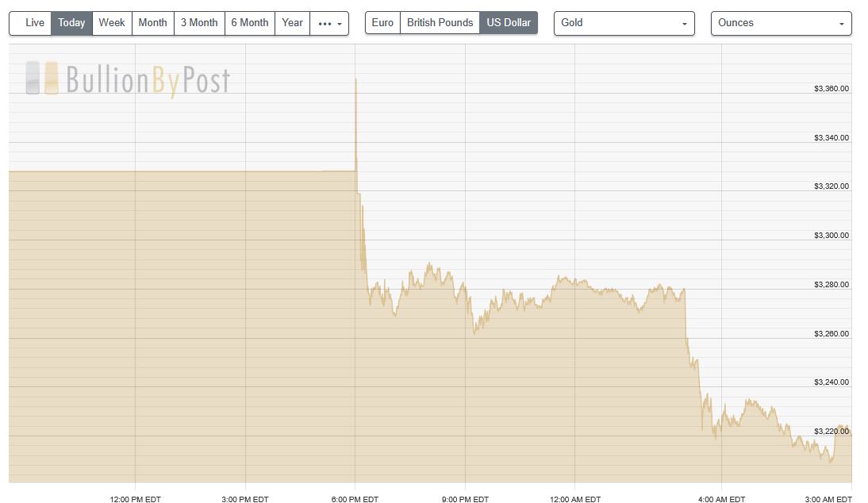Click the $3,280.00 axis label
The image size is (868, 503).
(831, 285)
